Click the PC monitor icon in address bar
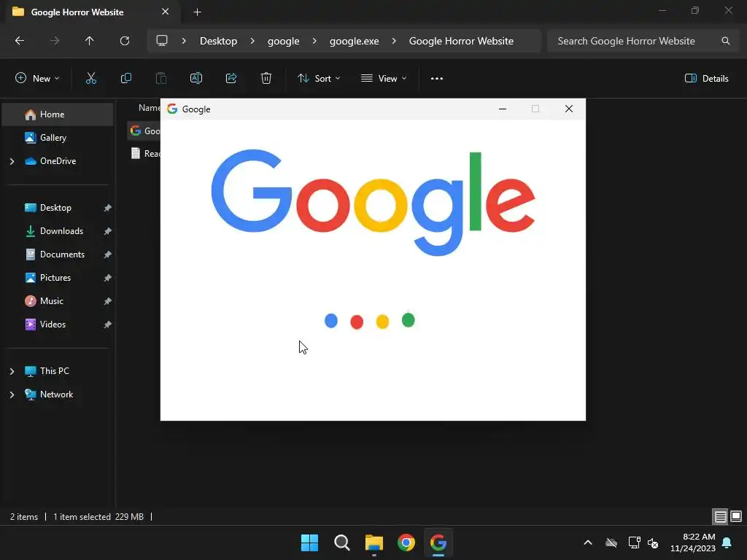This screenshot has width=747, height=560. tap(162, 41)
